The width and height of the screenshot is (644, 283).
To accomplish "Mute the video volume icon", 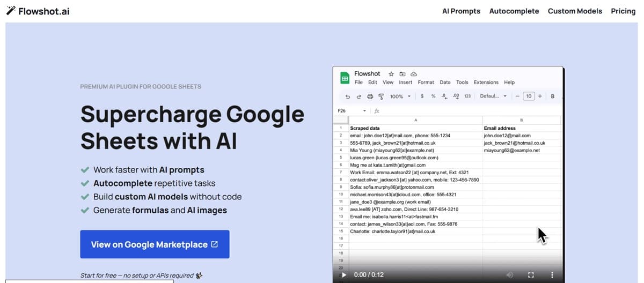I will 510,274.
